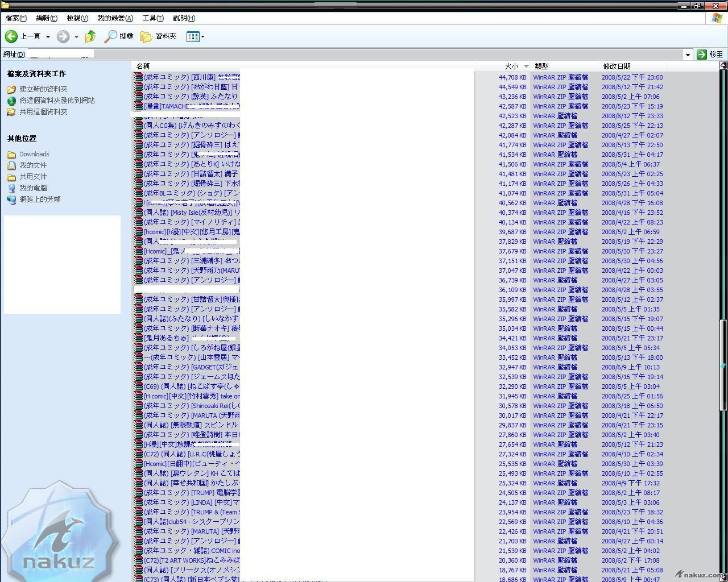Click the Back (上一頁) arrow button
The height and width of the screenshot is (582, 728).
tap(12, 36)
